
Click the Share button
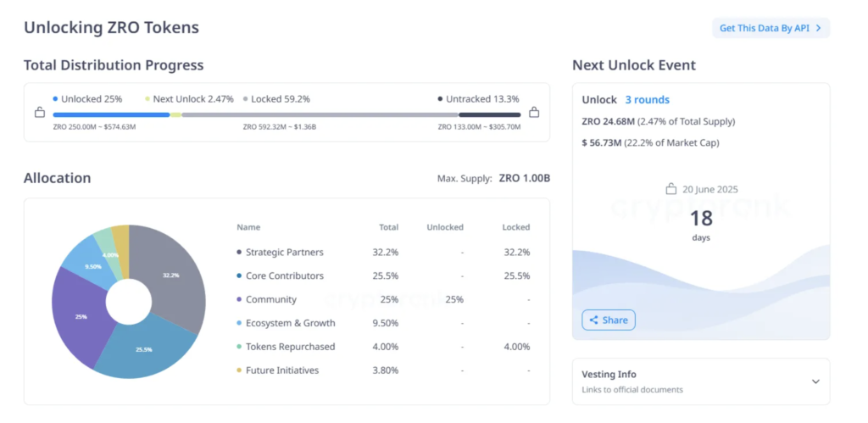609,320
